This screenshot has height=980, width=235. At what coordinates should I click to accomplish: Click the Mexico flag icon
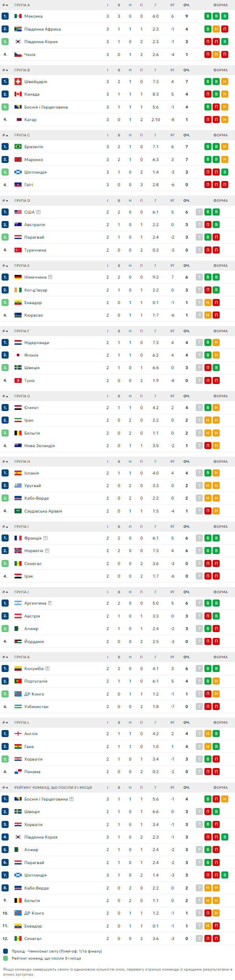18,16
